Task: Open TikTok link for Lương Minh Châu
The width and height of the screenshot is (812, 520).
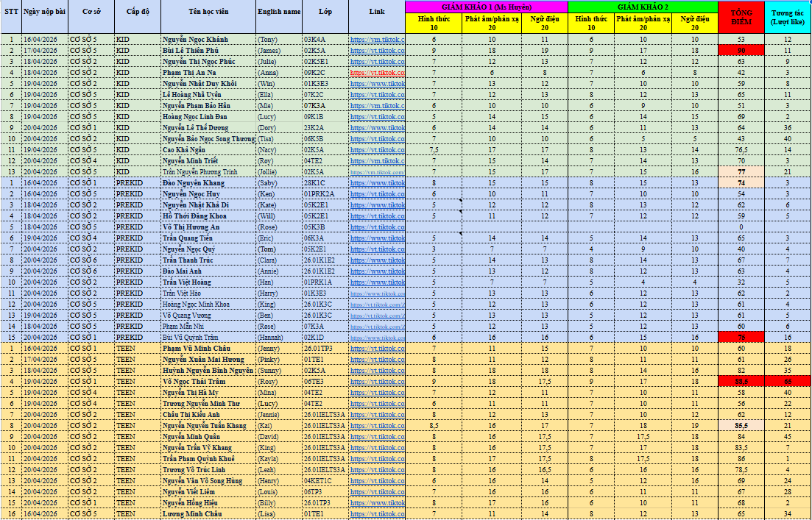Action: [377, 513]
